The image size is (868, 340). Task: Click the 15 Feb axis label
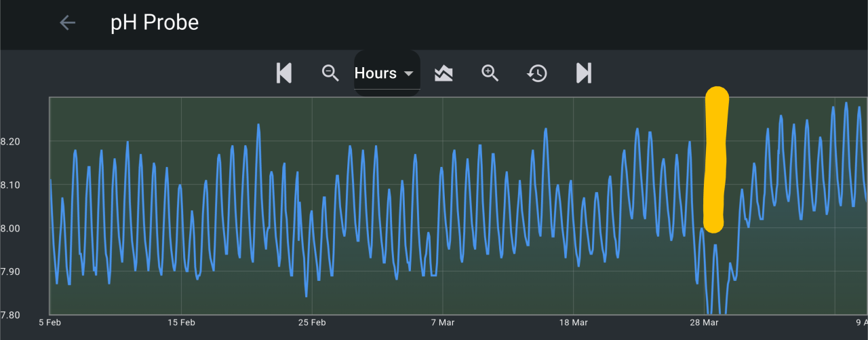pyautogui.click(x=180, y=322)
